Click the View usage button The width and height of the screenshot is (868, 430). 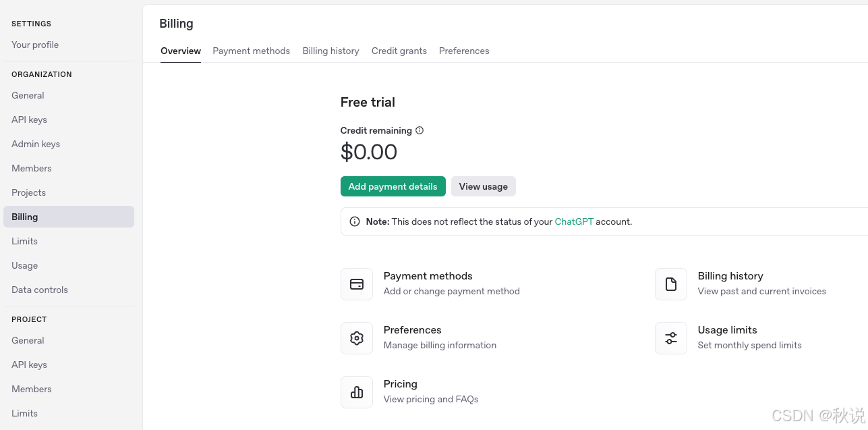(483, 186)
